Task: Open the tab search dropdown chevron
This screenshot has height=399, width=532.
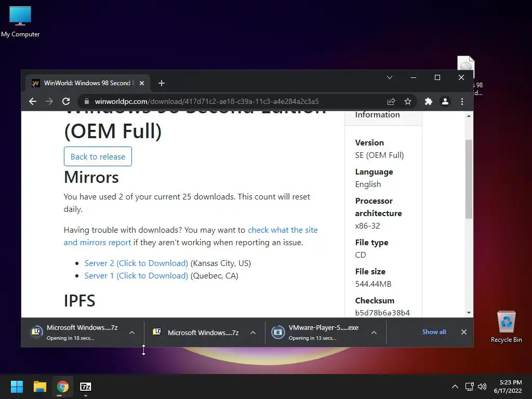Action: click(390, 77)
